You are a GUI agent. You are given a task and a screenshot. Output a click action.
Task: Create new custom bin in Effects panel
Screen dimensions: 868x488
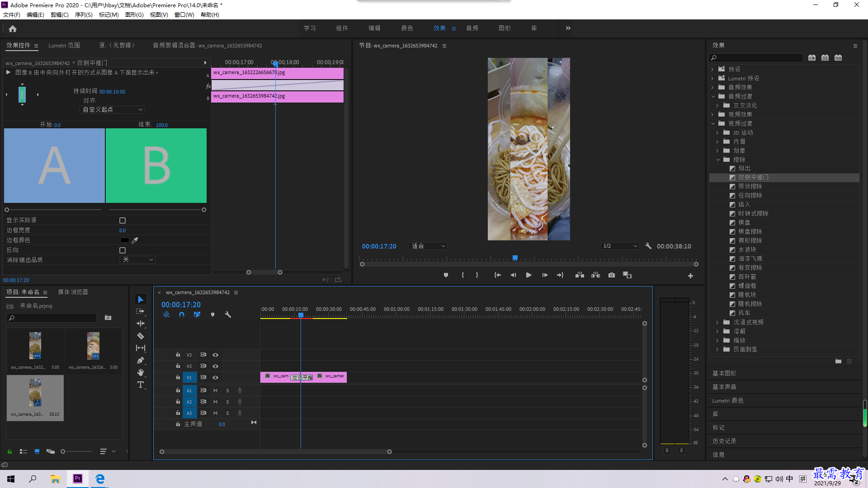point(838,361)
